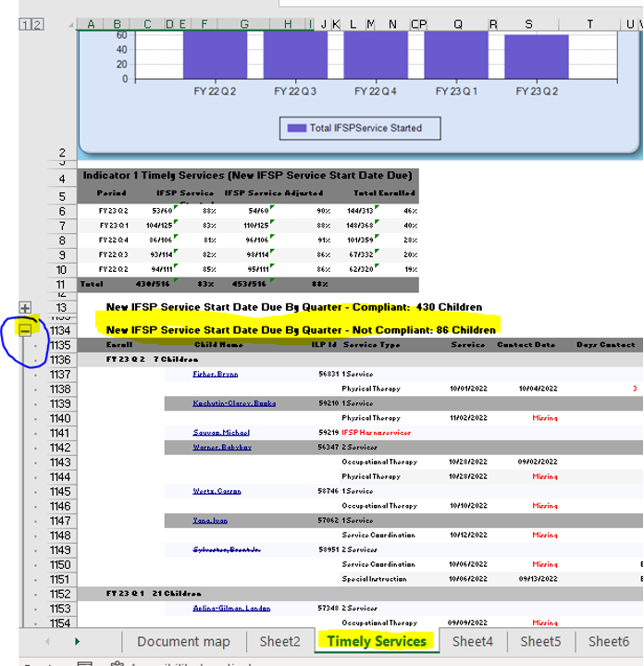Click the next sheet navigation arrow
644x666 pixels.
click(77, 641)
